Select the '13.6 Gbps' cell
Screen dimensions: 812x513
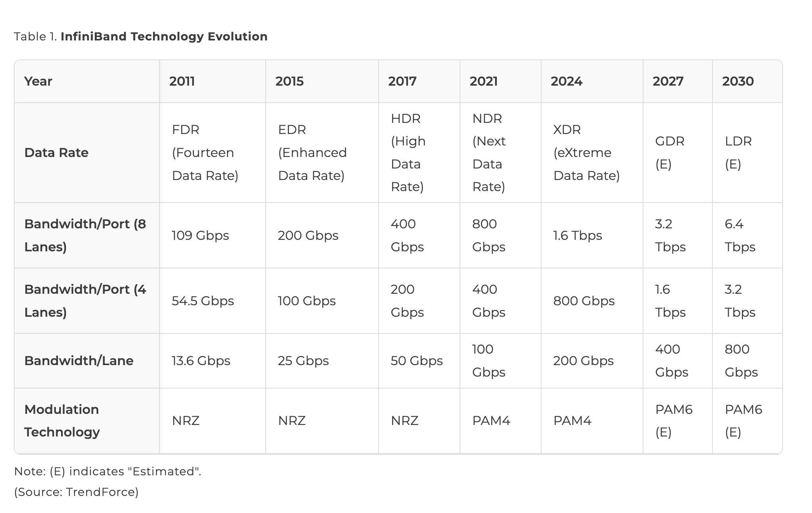coord(201,361)
